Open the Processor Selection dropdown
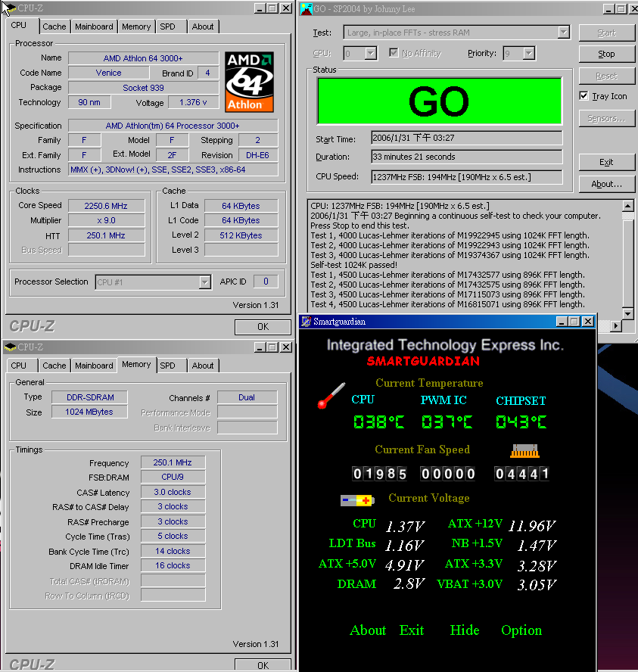The width and height of the screenshot is (638, 672). (x=205, y=282)
